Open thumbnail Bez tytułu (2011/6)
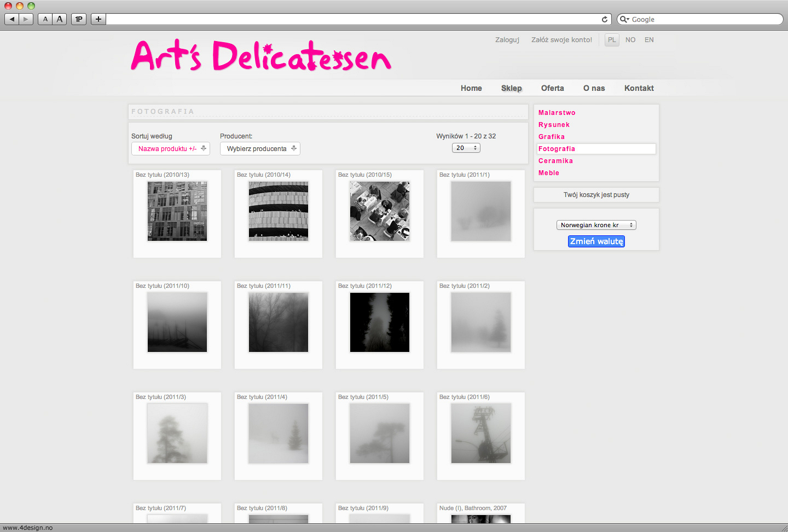 [x=481, y=433]
